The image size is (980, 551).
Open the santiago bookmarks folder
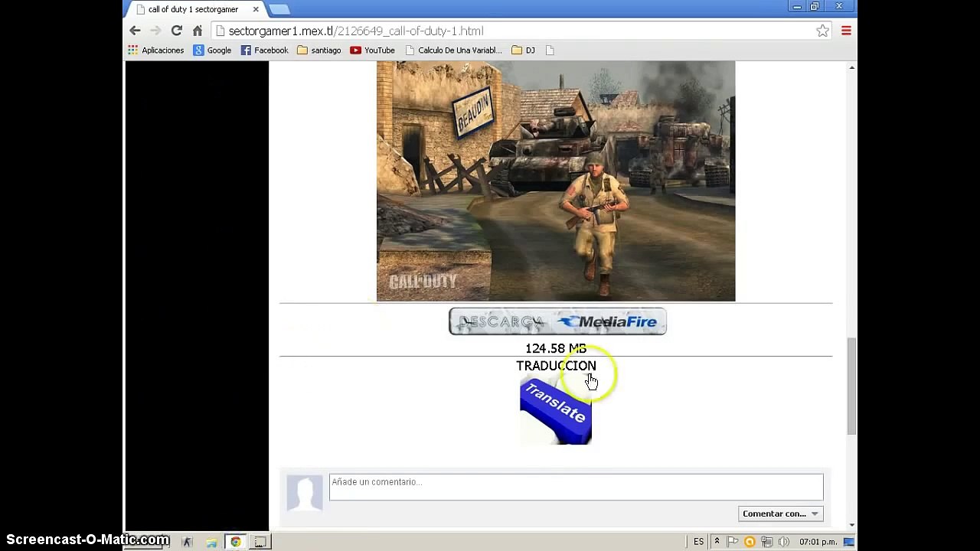tap(318, 51)
